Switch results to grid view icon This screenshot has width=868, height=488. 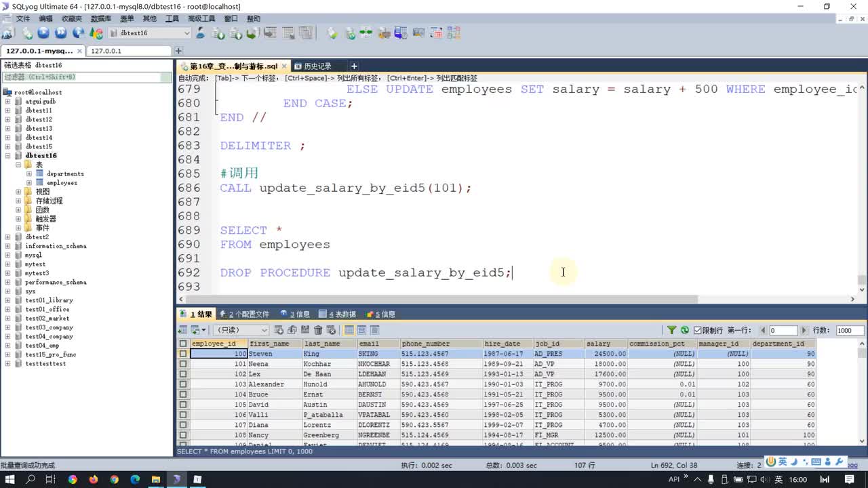pos(349,330)
